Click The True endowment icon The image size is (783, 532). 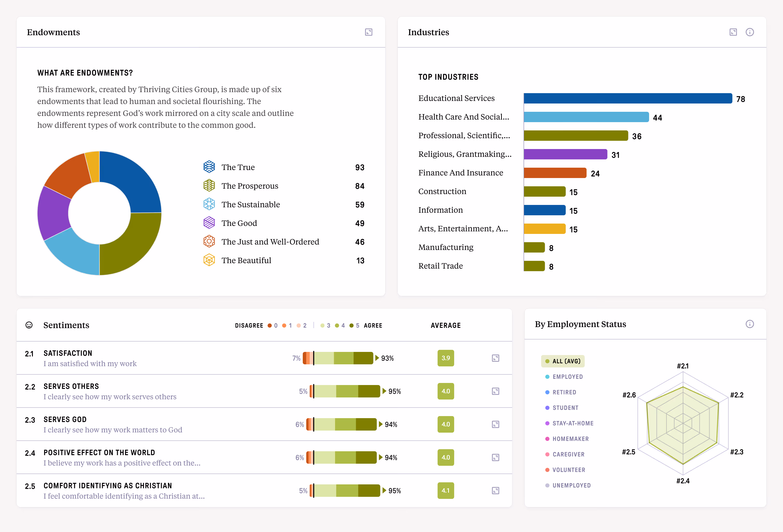tap(209, 167)
